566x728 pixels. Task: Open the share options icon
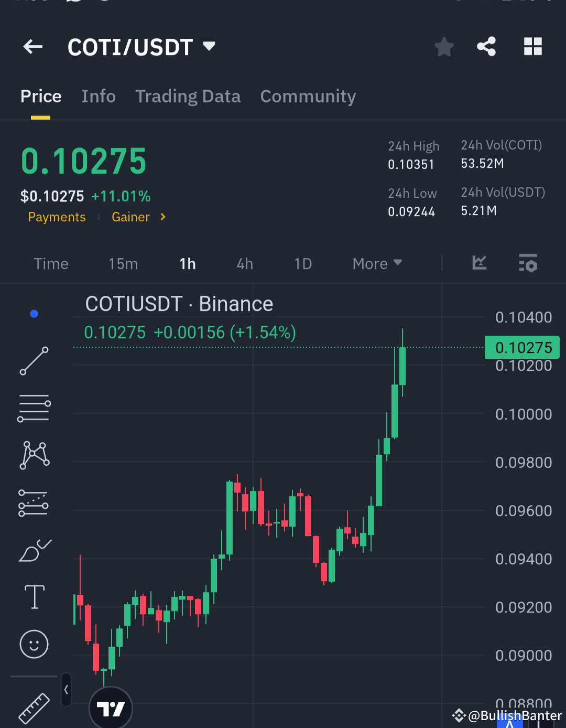click(x=486, y=46)
